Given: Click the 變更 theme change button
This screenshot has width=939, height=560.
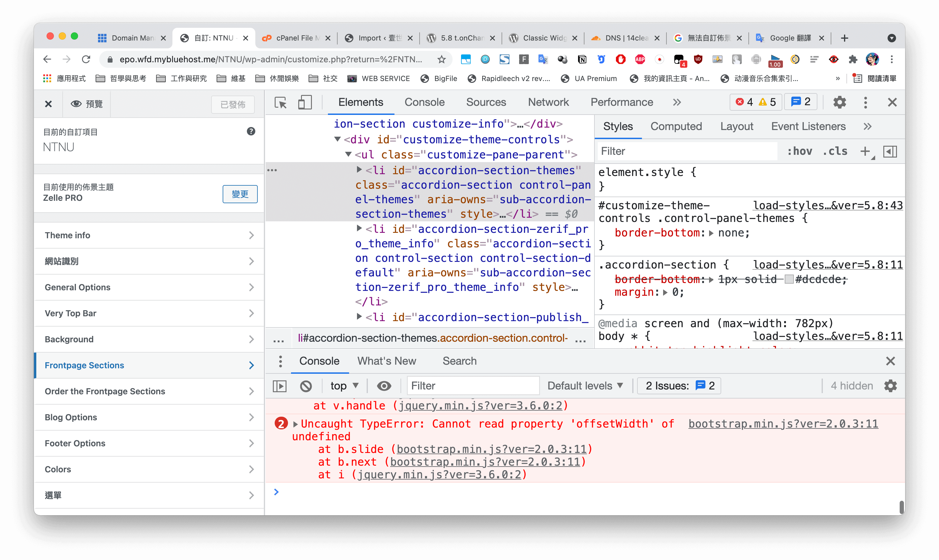Looking at the screenshot, I should click(240, 194).
